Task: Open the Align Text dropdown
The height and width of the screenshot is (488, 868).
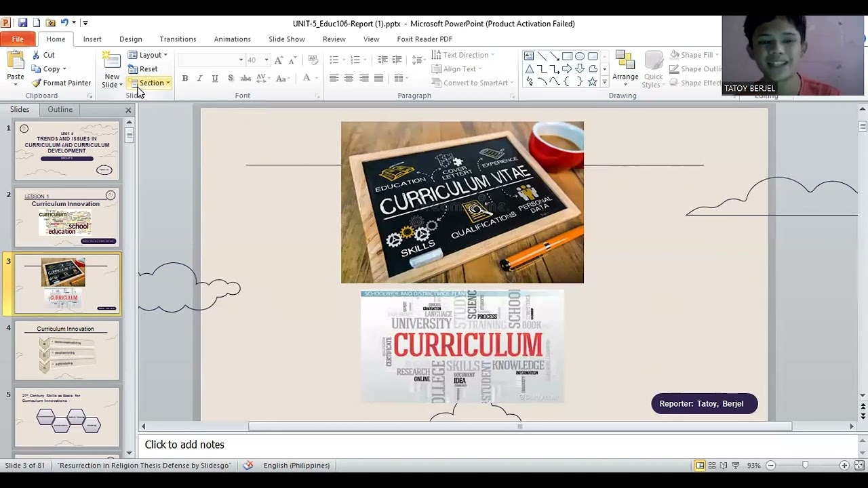Action: point(457,69)
